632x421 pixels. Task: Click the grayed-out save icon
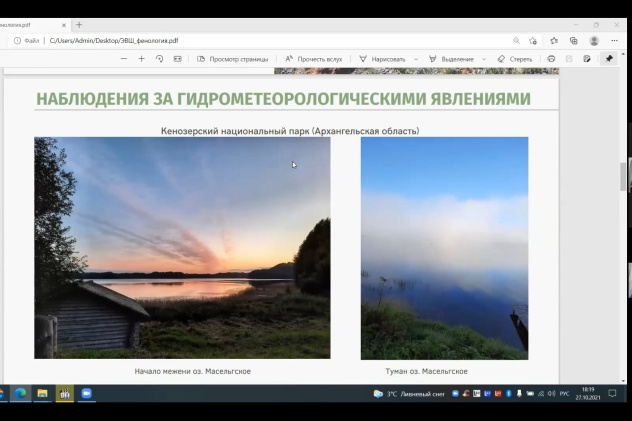[x=569, y=59]
